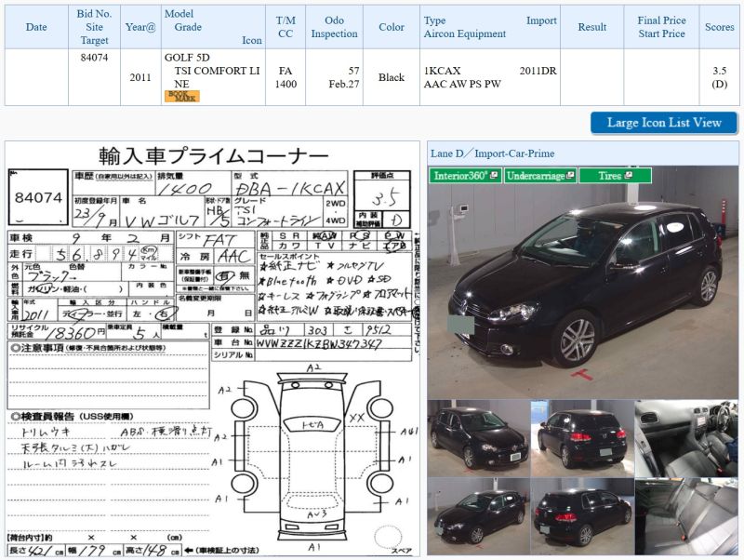
Task: Click chassis number WVWZZZ1KZBW347347
Action: pyautogui.click(x=318, y=343)
